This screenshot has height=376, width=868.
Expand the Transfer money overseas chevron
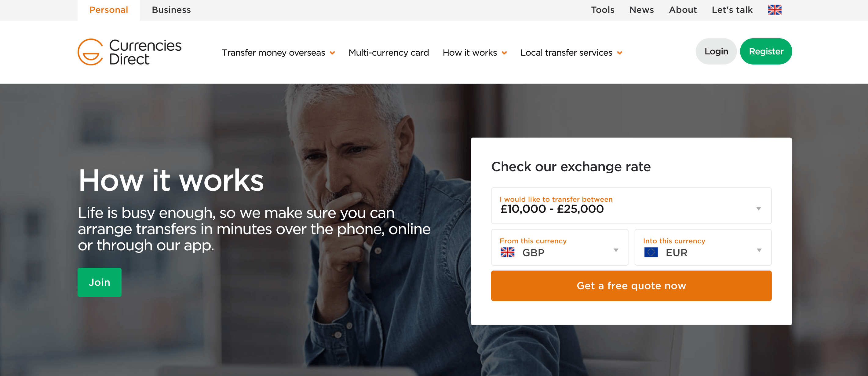(x=332, y=53)
